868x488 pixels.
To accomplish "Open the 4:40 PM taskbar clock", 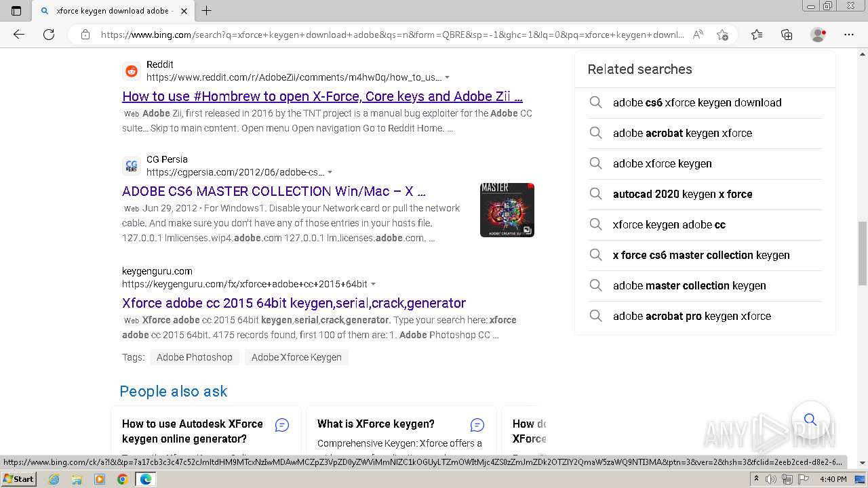I will tap(833, 479).
